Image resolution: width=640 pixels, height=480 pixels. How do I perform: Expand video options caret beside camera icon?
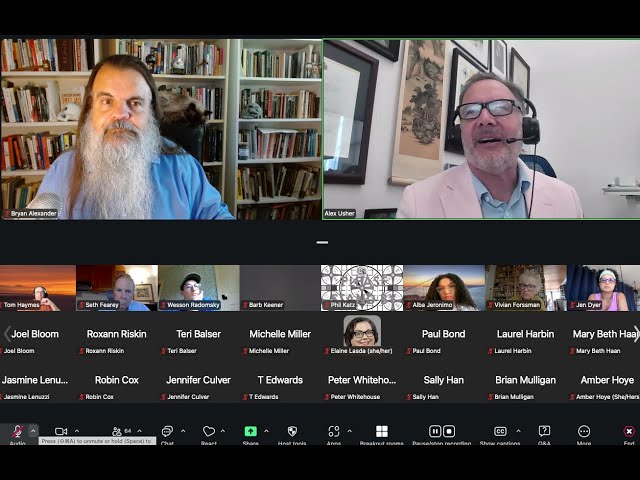77,431
